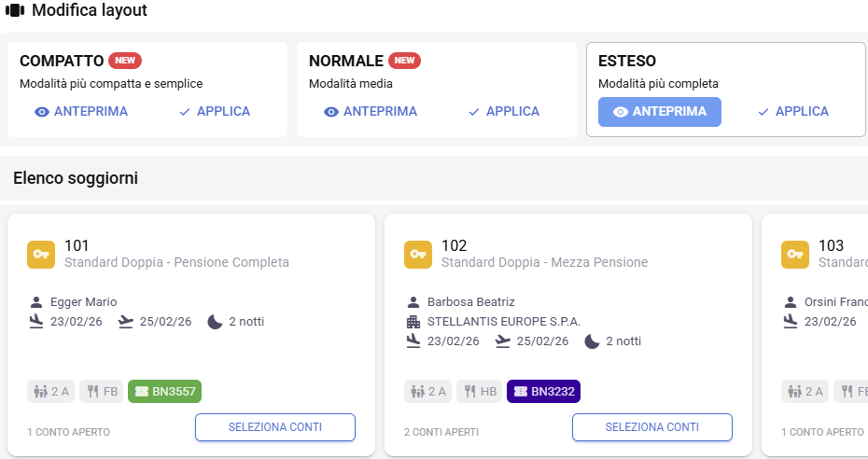
Task: Click the green BN3557 booking tag
Action: [x=165, y=392]
